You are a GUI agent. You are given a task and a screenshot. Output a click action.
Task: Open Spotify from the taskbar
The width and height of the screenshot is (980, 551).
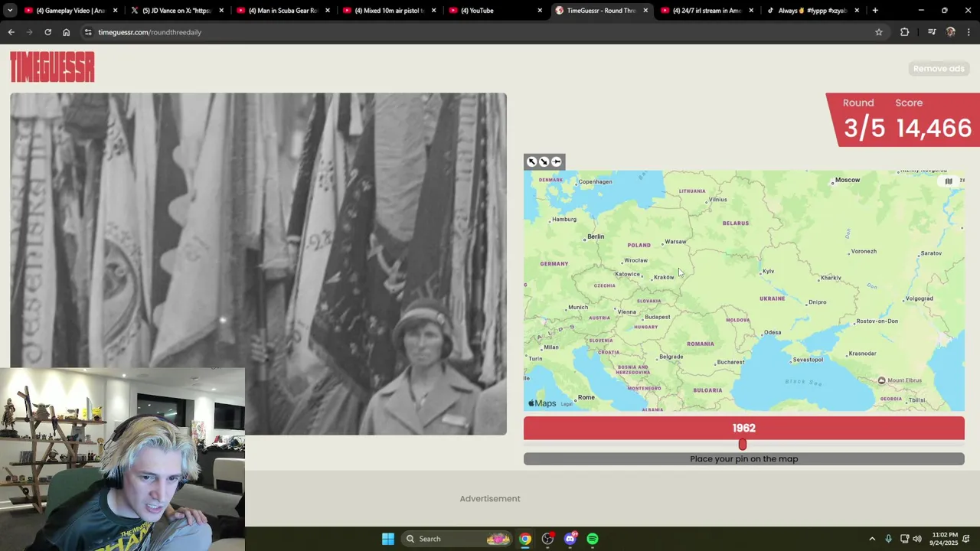pos(593,539)
